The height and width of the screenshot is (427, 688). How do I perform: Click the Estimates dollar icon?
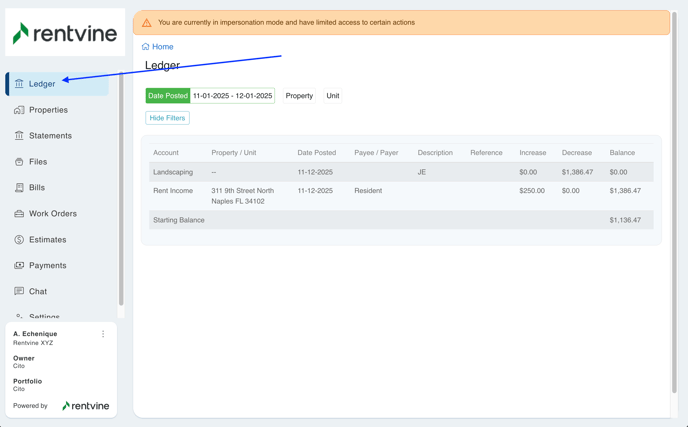[19, 240]
